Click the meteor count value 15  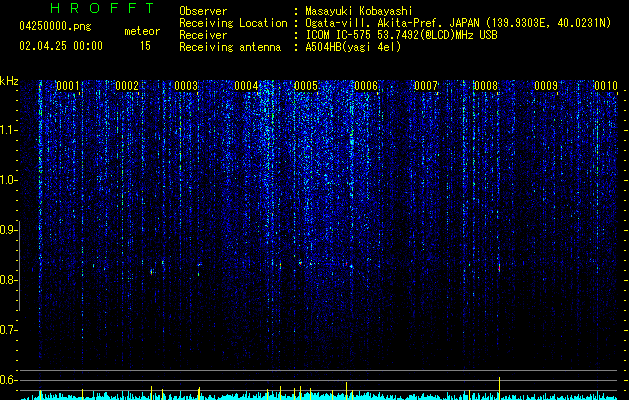tap(145, 46)
